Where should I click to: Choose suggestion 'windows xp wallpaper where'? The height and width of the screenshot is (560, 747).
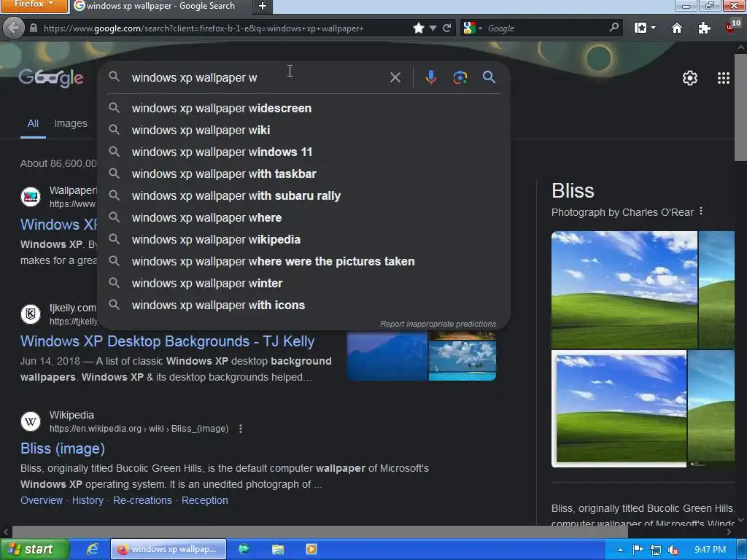[304, 217]
